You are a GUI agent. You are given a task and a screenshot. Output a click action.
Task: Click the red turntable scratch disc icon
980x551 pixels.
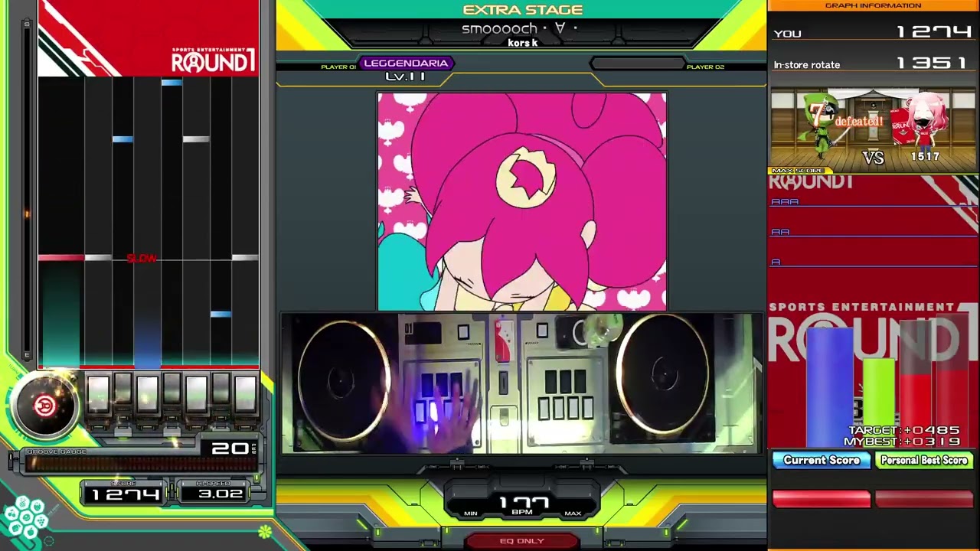pos(44,406)
